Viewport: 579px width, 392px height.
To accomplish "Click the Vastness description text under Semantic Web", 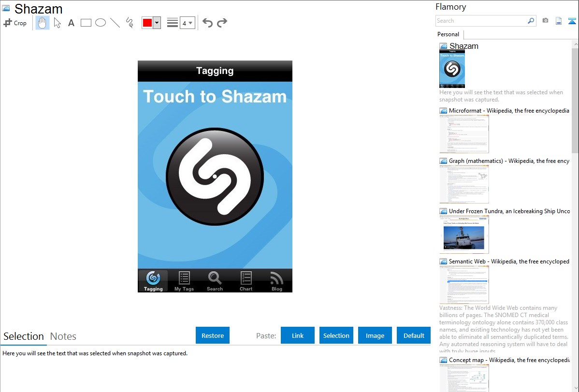I will (504, 330).
